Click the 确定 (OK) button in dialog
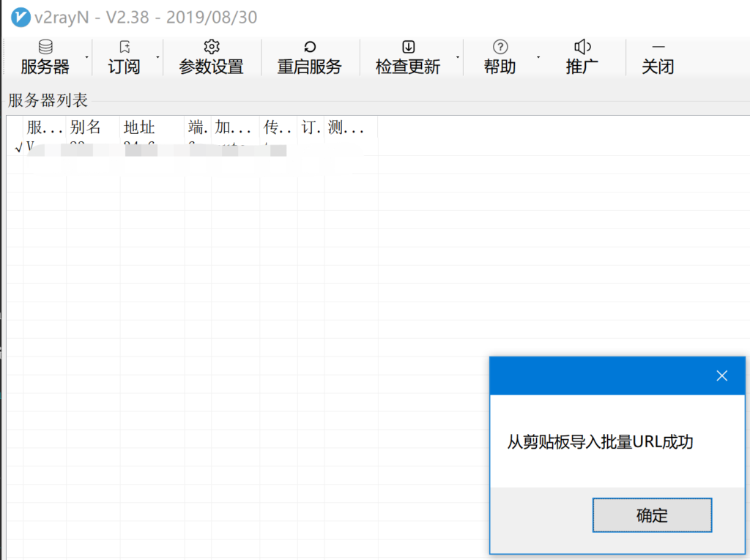 pyautogui.click(x=652, y=515)
